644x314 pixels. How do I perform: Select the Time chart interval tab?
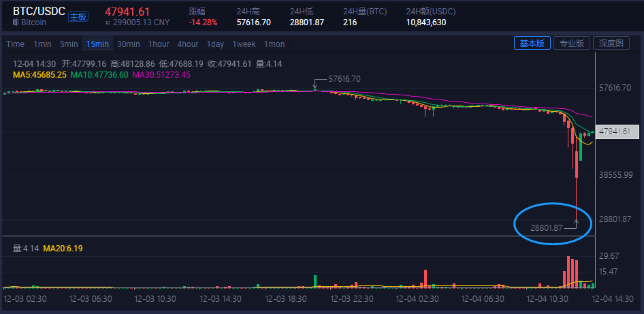click(15, 44)
